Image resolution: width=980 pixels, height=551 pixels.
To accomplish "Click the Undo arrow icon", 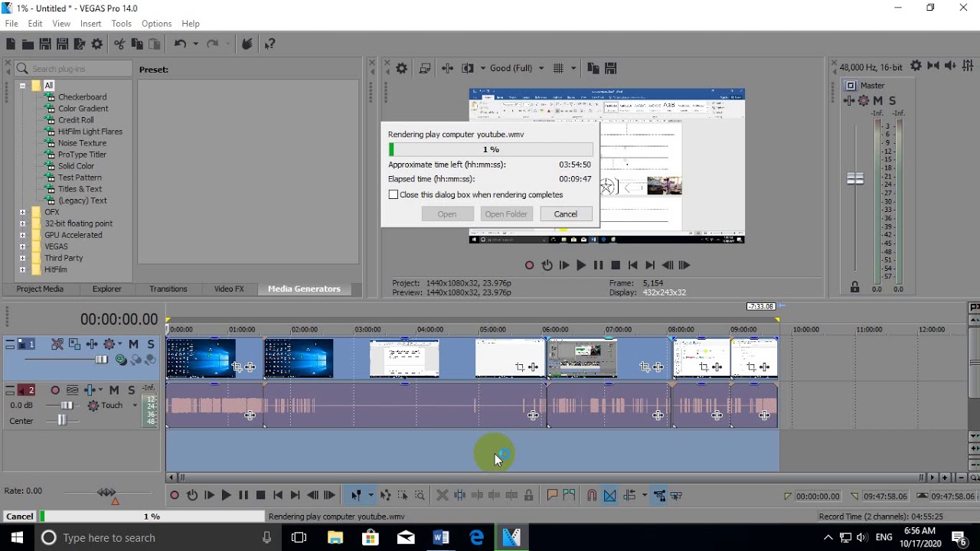I will 180,44.
